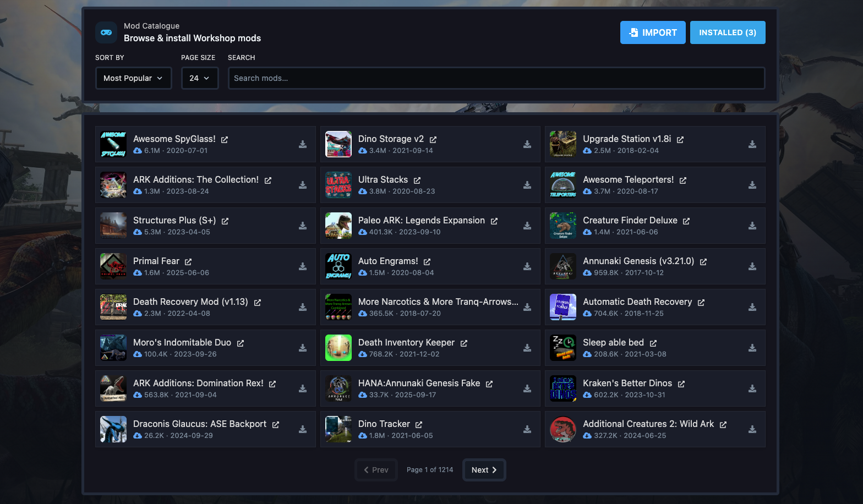Download Structures Plus (S+) mod
The image size is (863, 504).
click(303, 226)
